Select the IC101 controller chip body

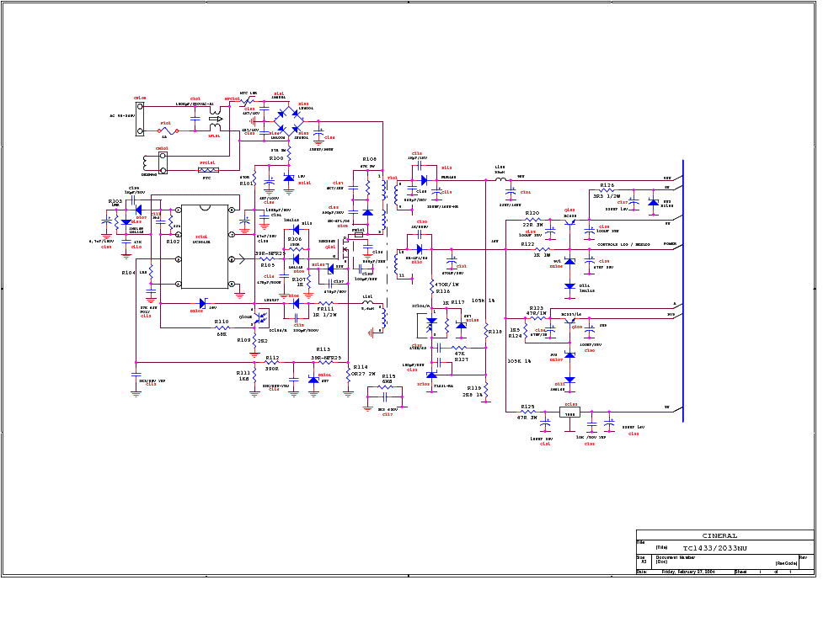[x=205, y=247]
